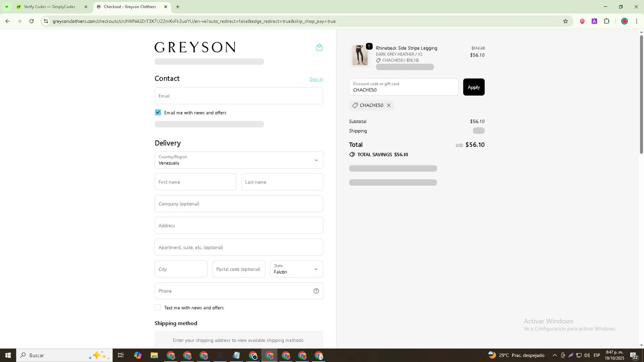Open the volume control icon

click(x=587, y=355)
